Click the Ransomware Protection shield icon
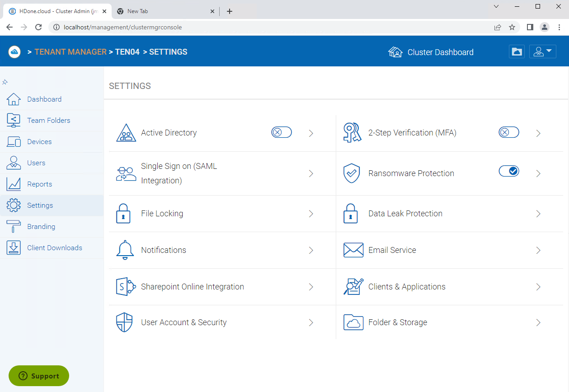The height and width of the screenshot is (392, 569). click(352, 173)
